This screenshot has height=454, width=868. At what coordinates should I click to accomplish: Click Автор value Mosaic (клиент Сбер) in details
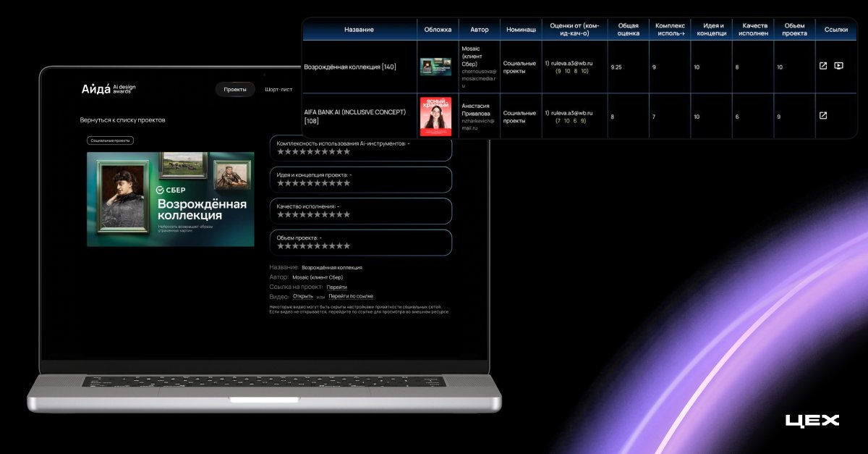[318, 277]
